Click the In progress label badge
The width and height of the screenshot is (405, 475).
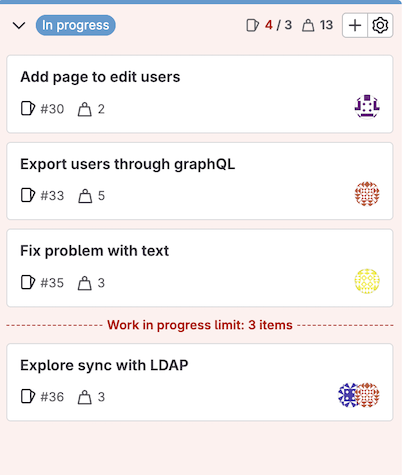76,25
